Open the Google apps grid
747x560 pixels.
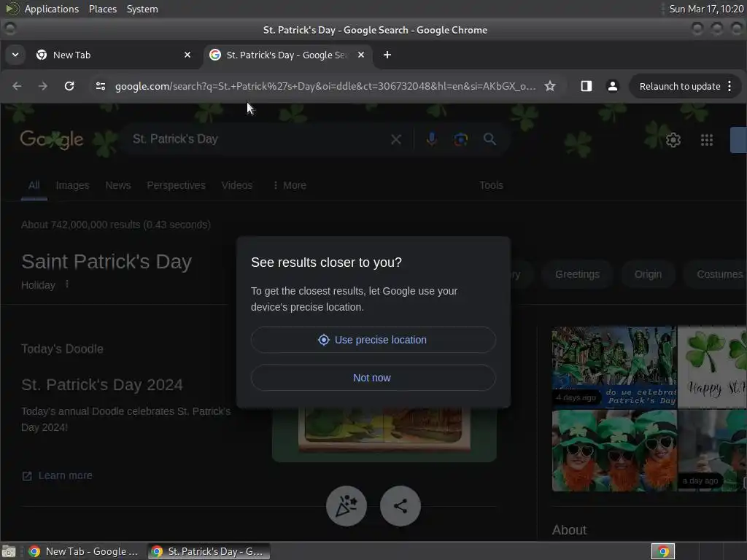coord(707,140)
